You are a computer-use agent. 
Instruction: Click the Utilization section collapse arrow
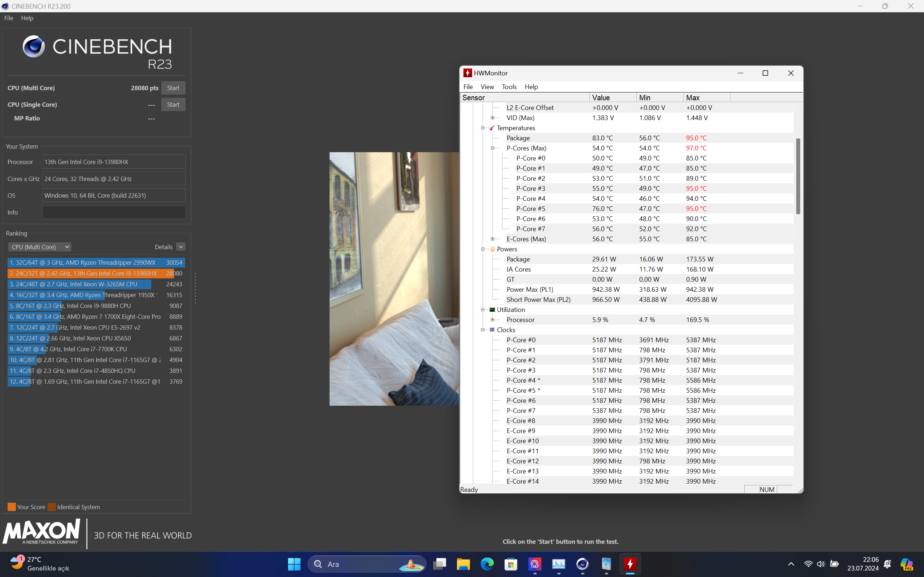(481, 309)
